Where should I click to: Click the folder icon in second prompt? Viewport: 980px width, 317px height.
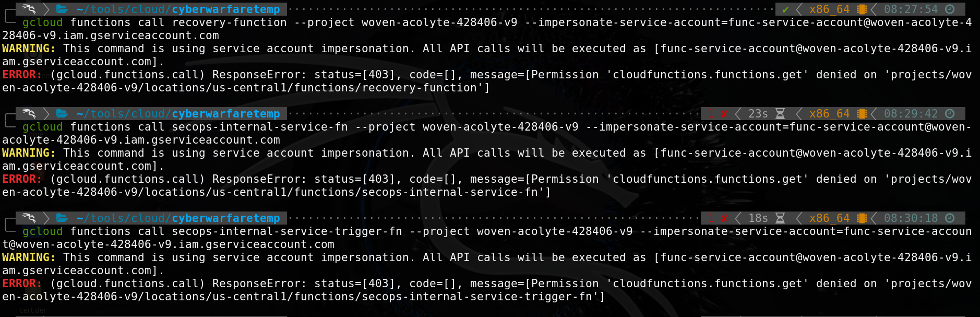[x=62, y=113]
